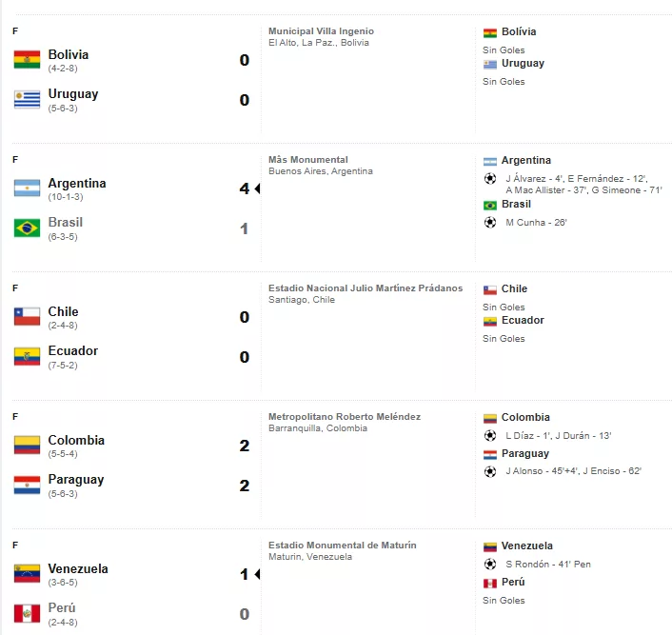The width and height of the screenshot is (672, 635).
Task: Click the small Paraguay flag in the scorers column
Action: click(x=490, y=454)
